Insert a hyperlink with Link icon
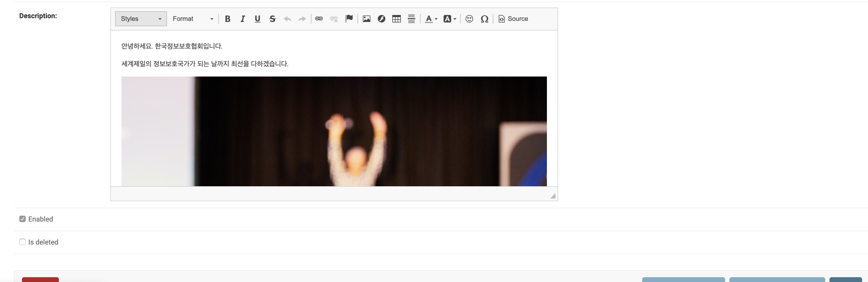Viewport: 868px width, 282px height. click(319, 19)
